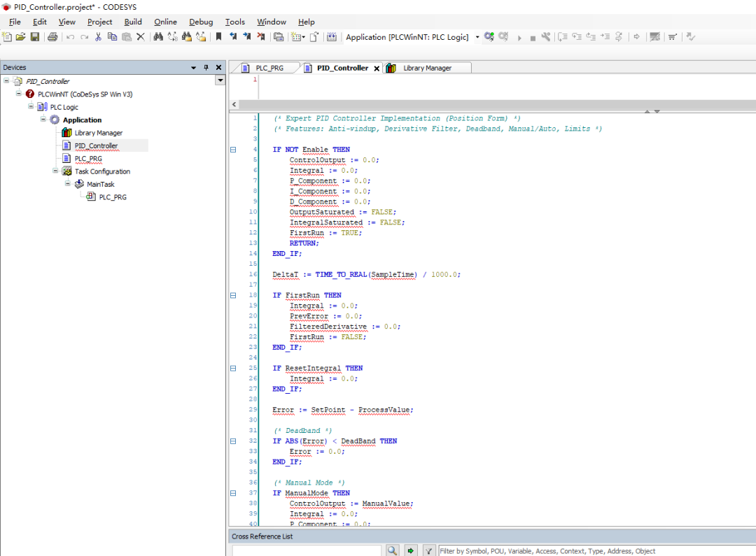Switch to the PLC_PRG editor tab

269,68
